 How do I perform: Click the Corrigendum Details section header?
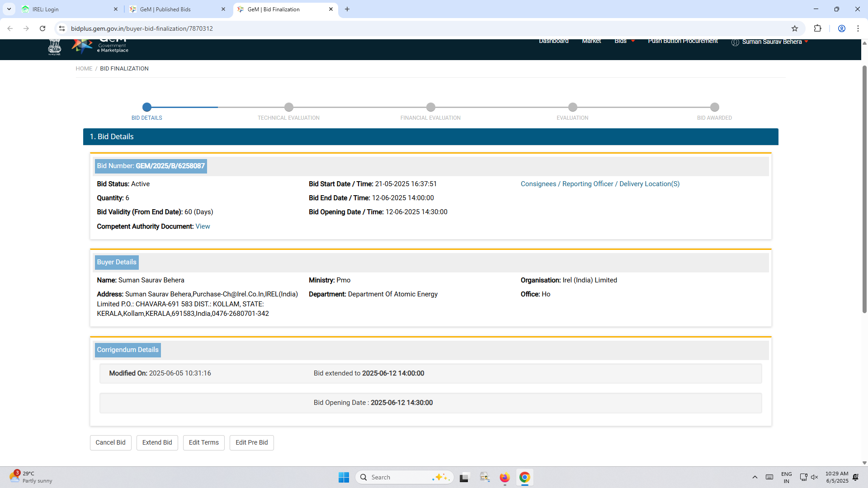coord(128,350)
